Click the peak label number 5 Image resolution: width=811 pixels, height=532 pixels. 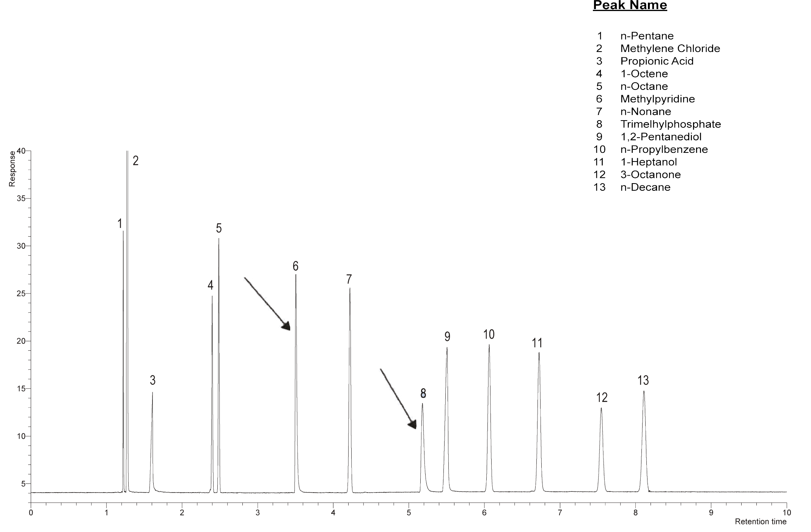point(219,228)
